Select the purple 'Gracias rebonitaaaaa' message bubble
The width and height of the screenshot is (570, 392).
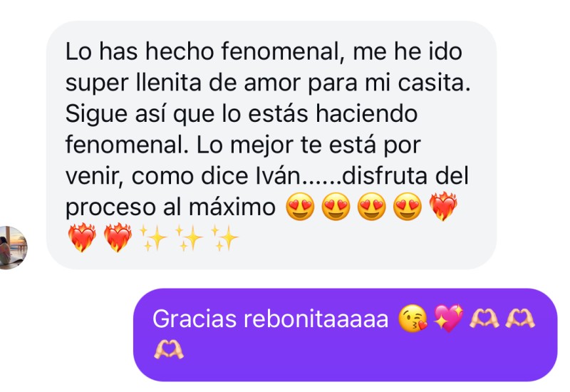tap(346, 334)
